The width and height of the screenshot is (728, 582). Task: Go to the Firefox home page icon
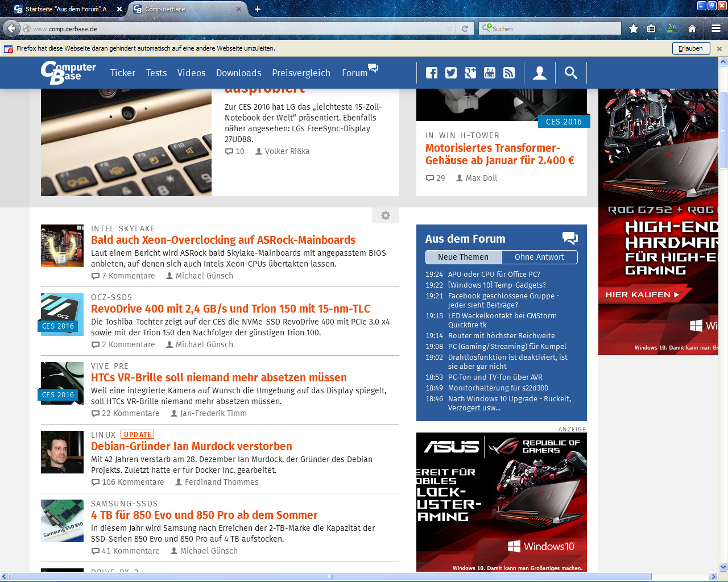692,28
